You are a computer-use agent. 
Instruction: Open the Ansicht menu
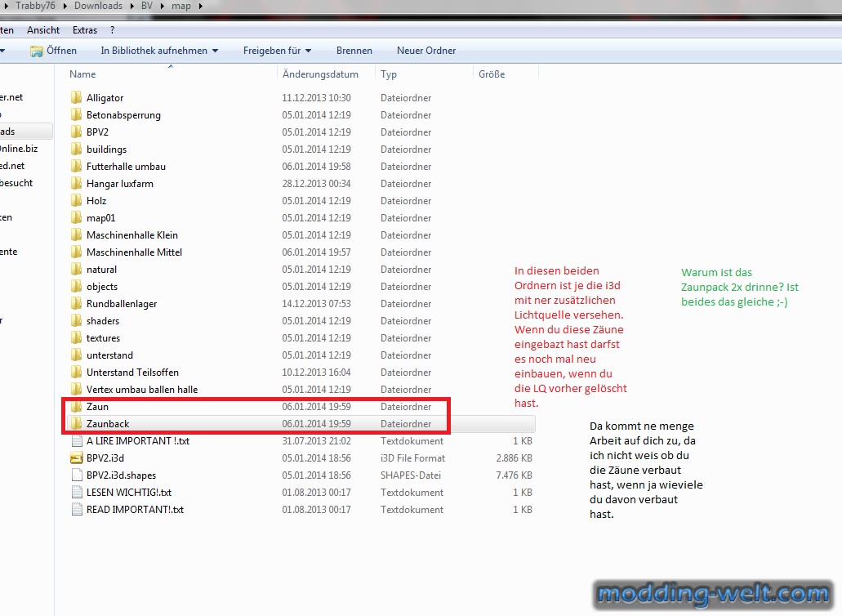[x=43, y=30]
